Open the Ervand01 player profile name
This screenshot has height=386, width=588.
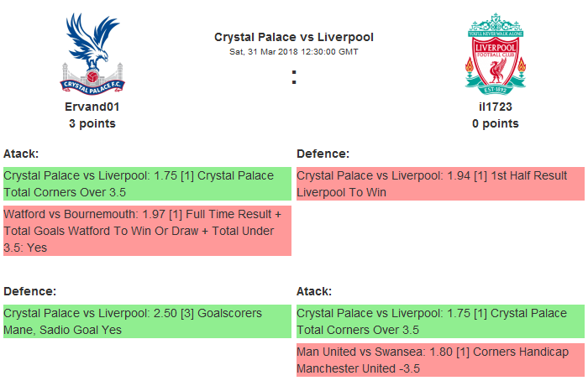(92, 107)
